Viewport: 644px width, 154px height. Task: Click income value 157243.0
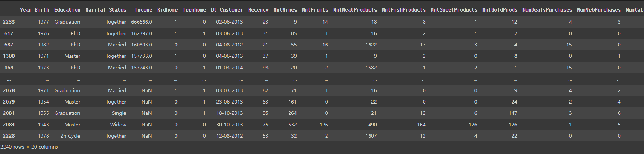point(142,68)
